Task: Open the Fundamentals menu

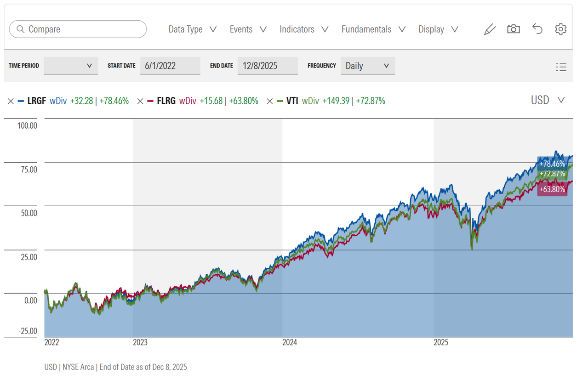Action: click(373, 29)
